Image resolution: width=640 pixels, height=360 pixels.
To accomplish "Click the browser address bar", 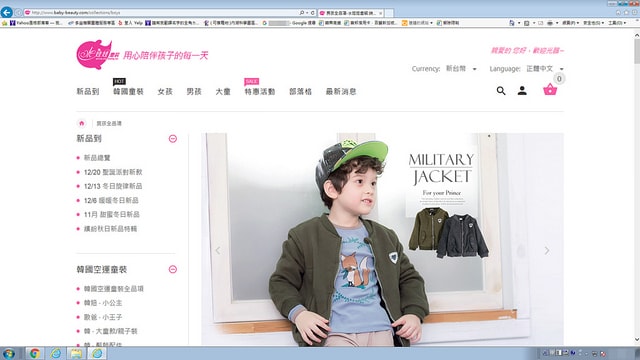I will (163, 13).
